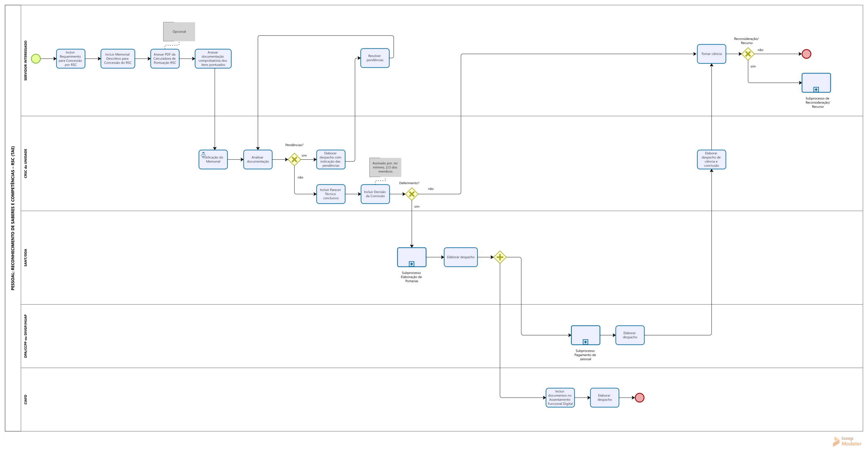The width and height of the screenshot is (868, 469).
Task: Select 'Elaborar despacho com indicação das pendências' task
Action: click(x=331, y=160)
